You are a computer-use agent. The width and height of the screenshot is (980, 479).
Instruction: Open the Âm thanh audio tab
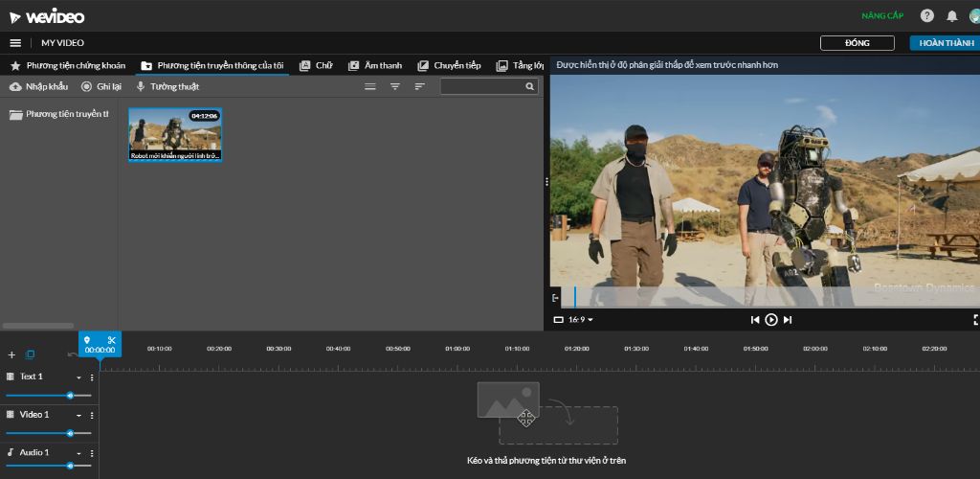coord(375,66)
